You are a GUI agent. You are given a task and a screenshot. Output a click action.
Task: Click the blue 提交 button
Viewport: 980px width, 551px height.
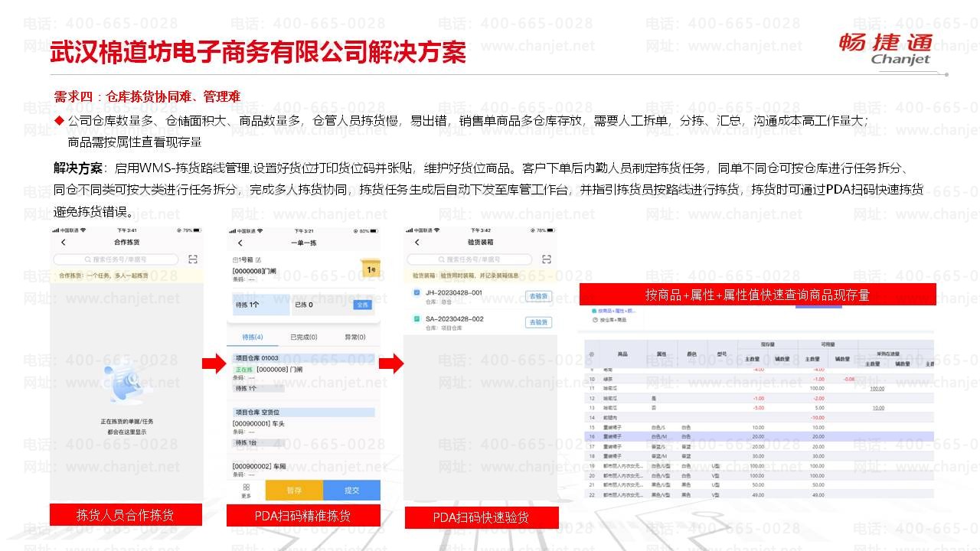351,491
